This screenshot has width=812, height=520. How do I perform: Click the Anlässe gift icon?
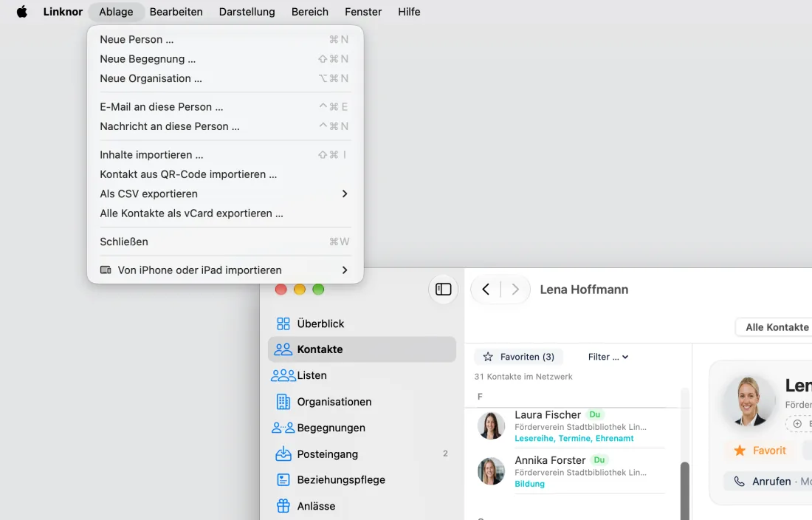283,506
